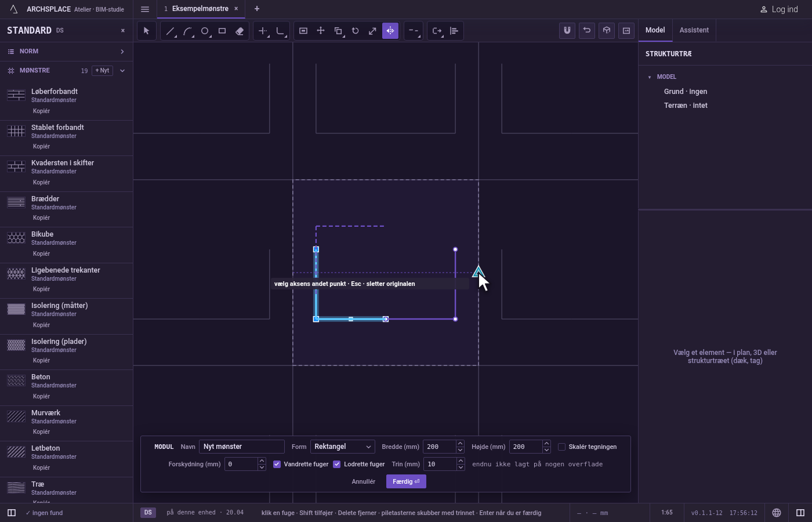This screenshot has height=522, width=812.
Task: Click the align-left tool
Action: point(454,31)
